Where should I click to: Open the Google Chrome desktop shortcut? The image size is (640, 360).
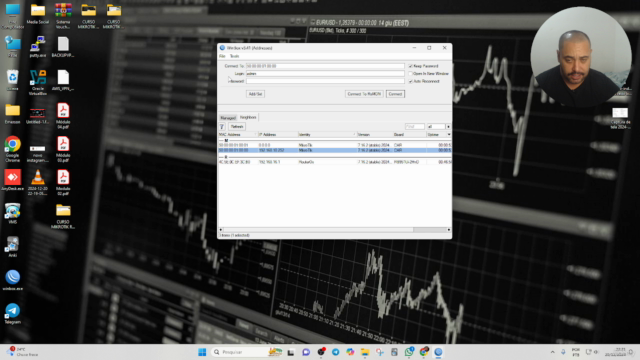(x=13, y=149)
